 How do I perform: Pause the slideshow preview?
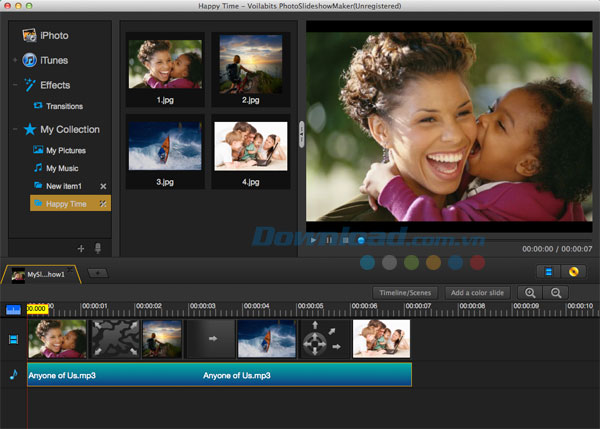(329, 240)
